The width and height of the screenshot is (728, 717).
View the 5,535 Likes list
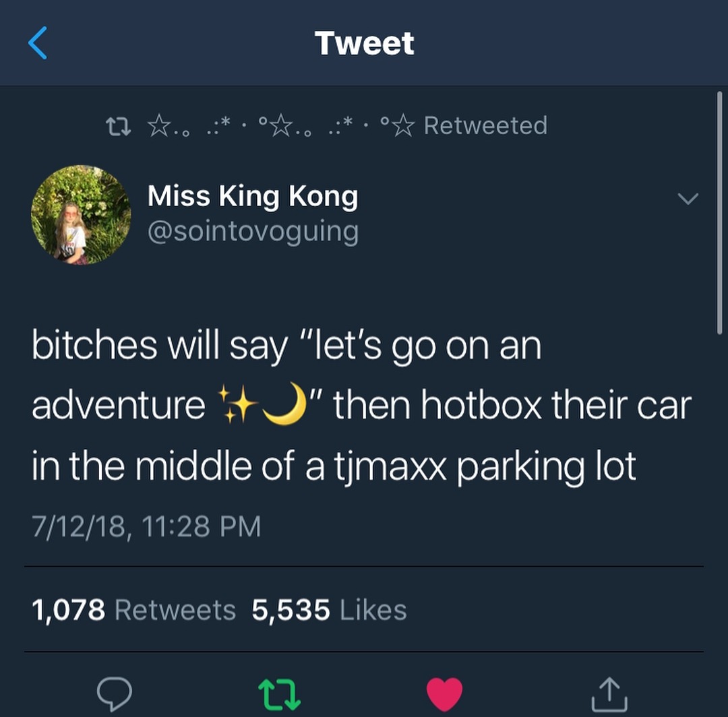click(x=329, y=610)
